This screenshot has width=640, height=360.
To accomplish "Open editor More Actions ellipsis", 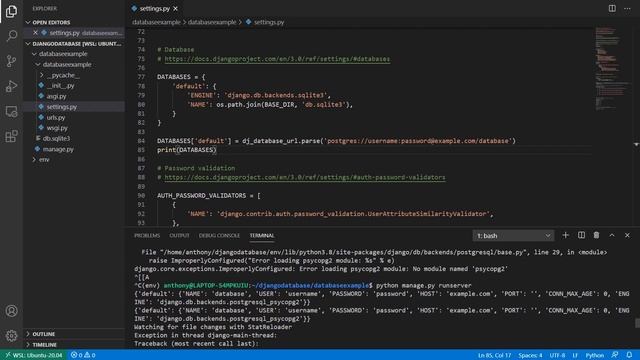I will tap(627, 9).
